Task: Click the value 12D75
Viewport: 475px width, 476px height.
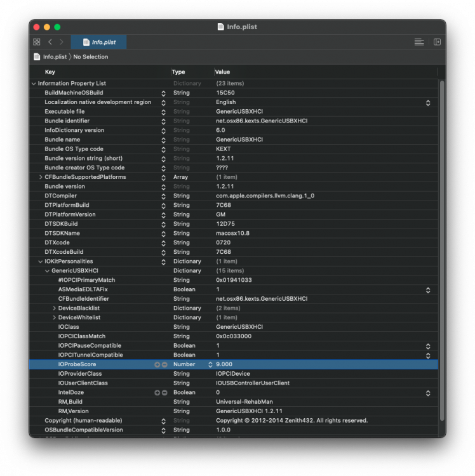Action: (x=225, y=224)
